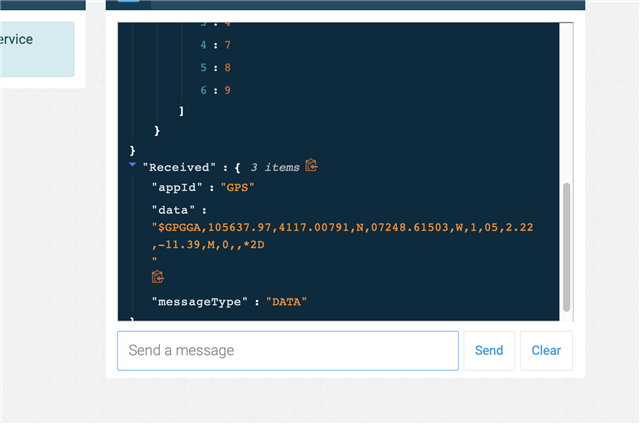Image resolution: width=640 pixels, height=424 pixels.
Task: Collapse the "Received" object arrow
Action: 132,165
